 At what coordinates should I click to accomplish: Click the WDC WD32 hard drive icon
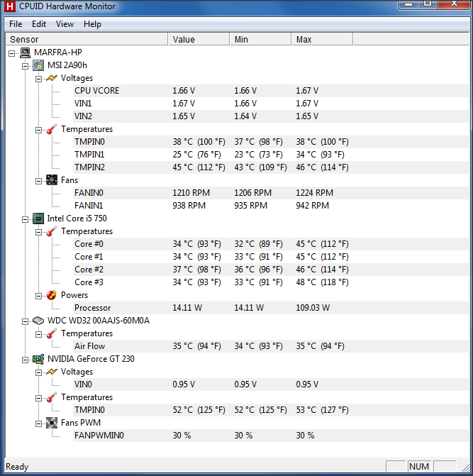pyautogui.click(x=38, y=321)
